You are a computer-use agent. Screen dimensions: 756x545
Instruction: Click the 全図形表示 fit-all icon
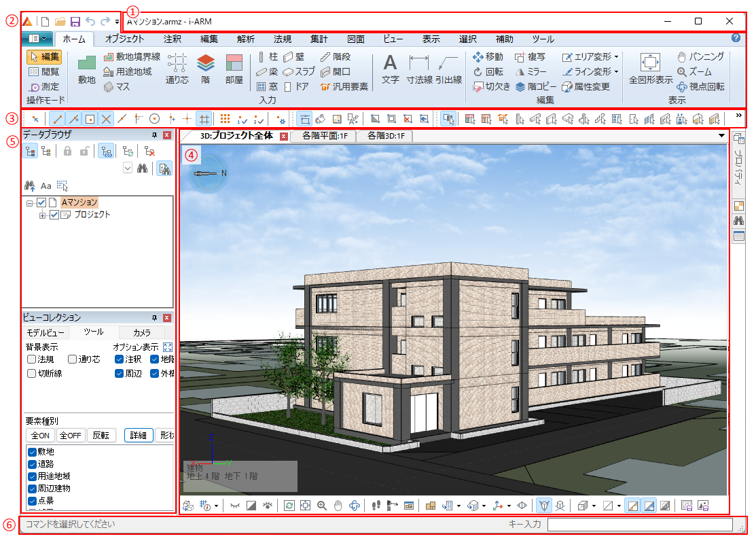(650, 63)
